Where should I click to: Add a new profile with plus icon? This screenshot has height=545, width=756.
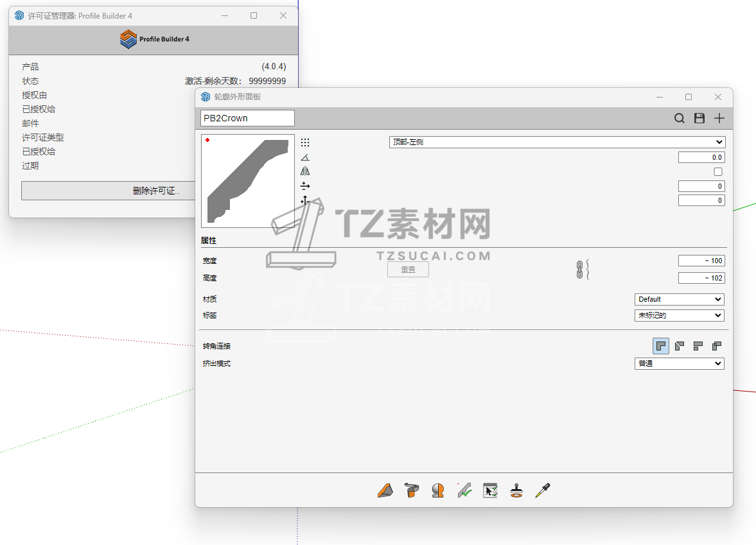pos(719,118)
